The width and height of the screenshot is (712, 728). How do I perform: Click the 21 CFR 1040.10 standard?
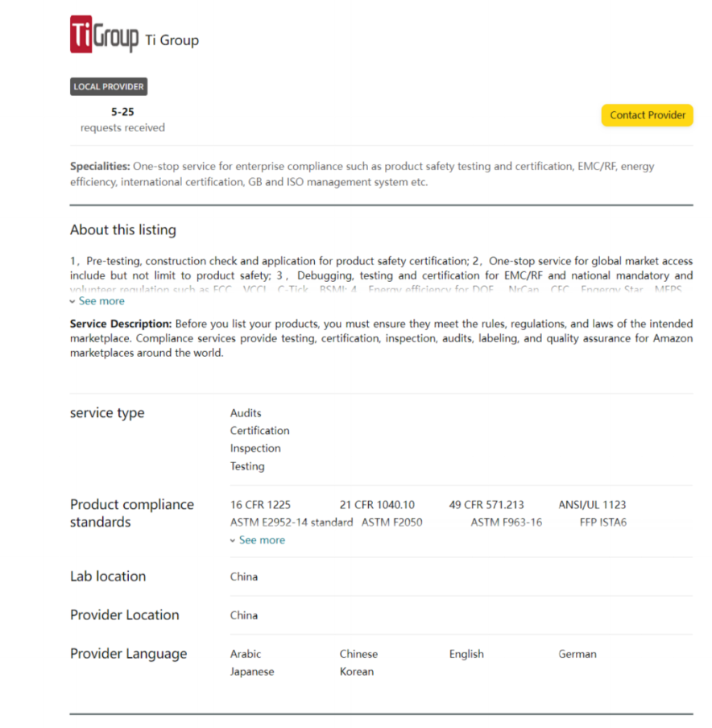point(377,505)
